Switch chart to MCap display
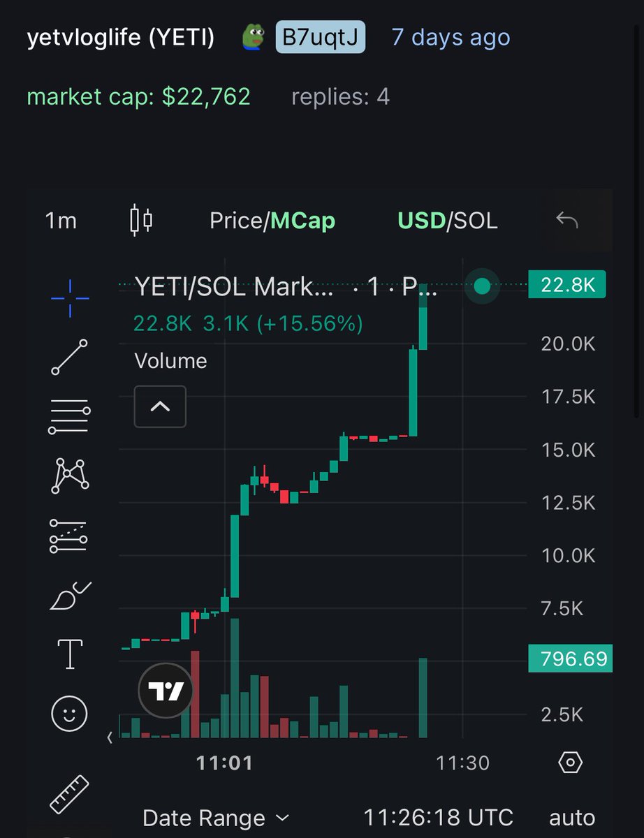Viewport: 644px width, 838px height. (x=302, y=221)
